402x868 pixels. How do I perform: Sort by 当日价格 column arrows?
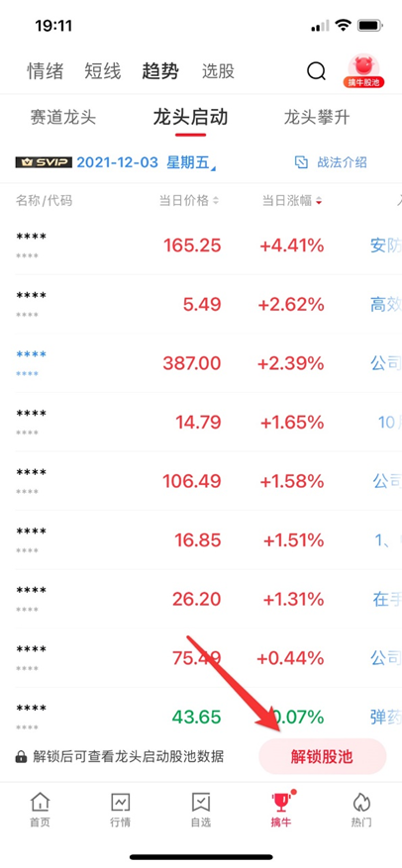coord(216,201)
